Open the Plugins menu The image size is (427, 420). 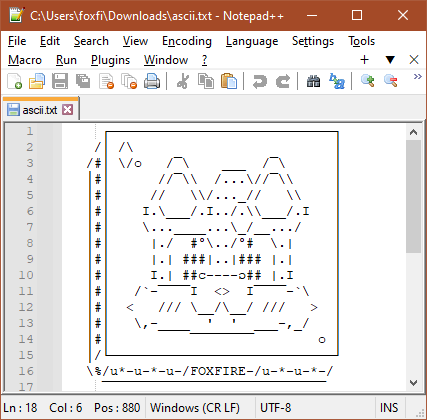tap(110, 60)
